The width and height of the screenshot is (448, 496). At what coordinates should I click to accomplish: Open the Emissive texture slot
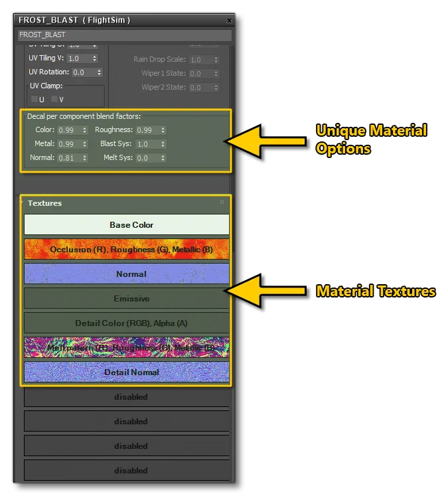tap(127, 298)
